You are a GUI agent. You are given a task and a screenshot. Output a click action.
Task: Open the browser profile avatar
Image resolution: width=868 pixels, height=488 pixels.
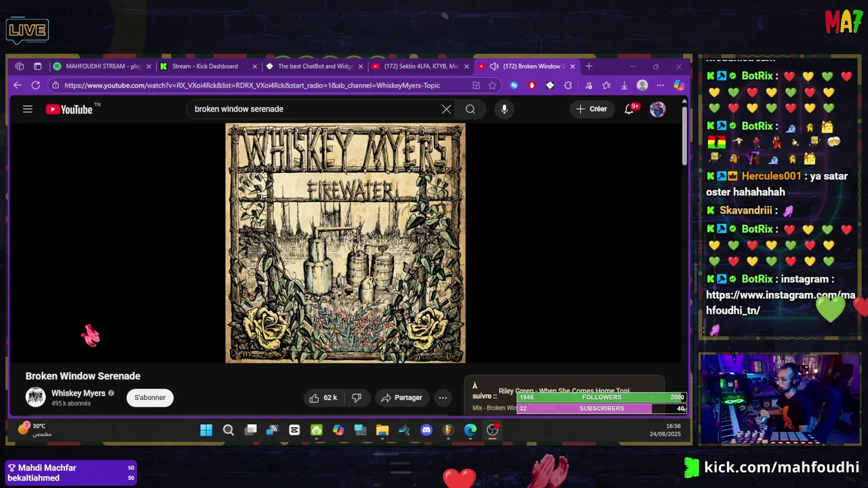(642, 85)
